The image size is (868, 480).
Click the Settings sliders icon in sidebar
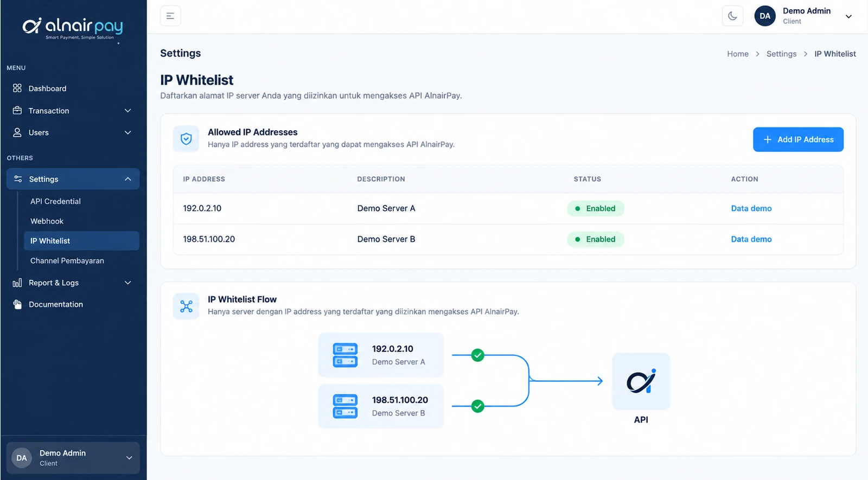(x=18, y=179)
